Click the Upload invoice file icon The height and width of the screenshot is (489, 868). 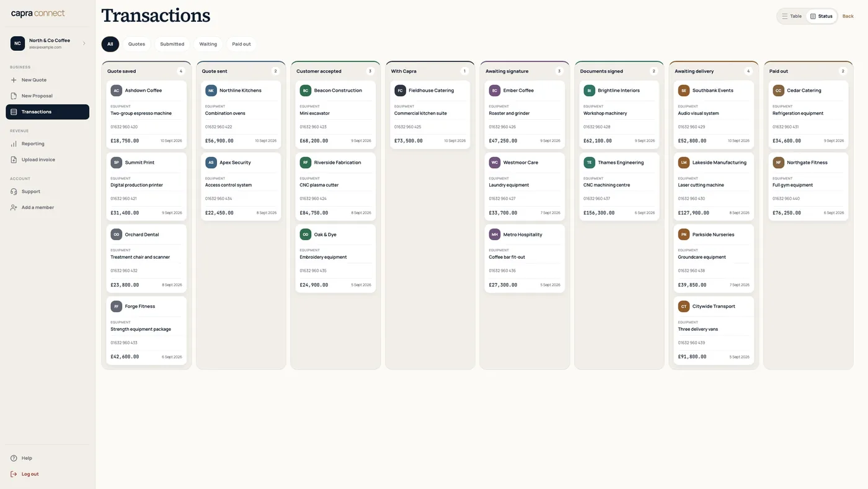tap(14, 159)
